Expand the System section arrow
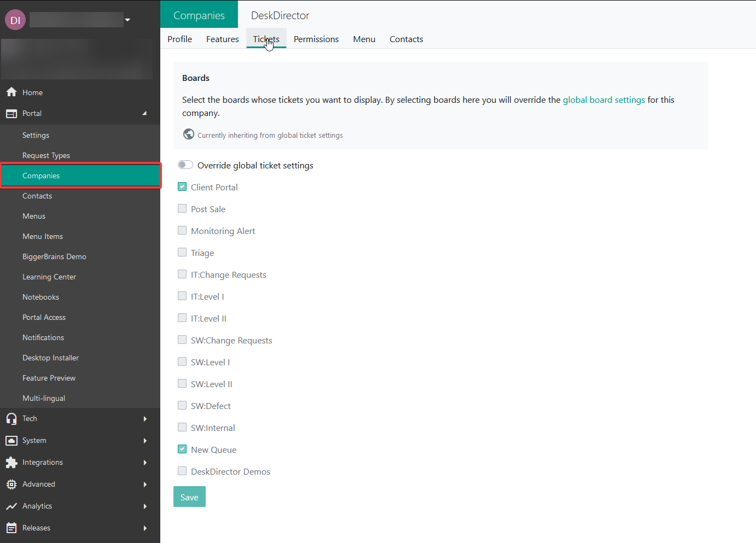This screenshot has height=543, width=756. click(145, 441)
